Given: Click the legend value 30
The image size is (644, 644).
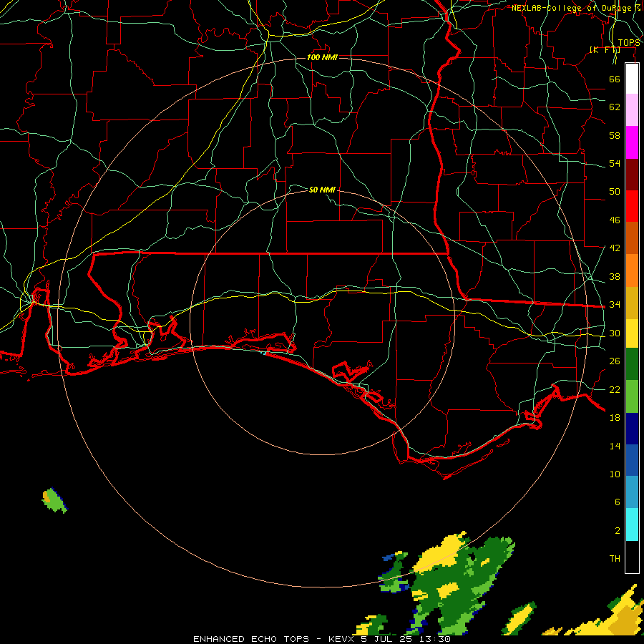Looking at the screenshot, I should [615, 333].
